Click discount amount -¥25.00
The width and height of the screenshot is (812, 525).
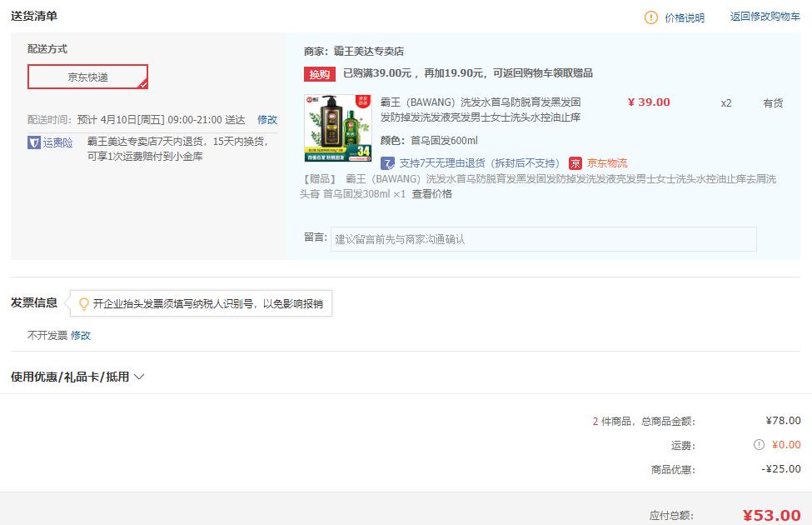point(781,469)
